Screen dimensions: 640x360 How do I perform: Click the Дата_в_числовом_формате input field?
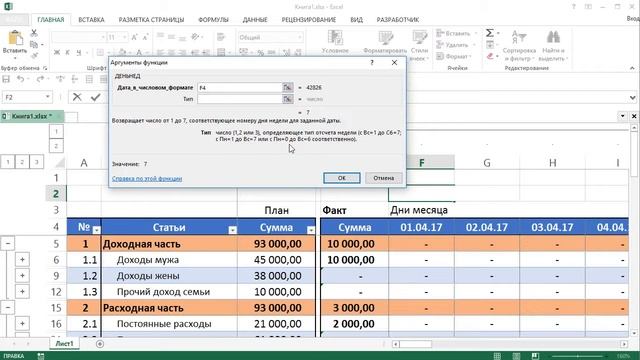[240, 87]
